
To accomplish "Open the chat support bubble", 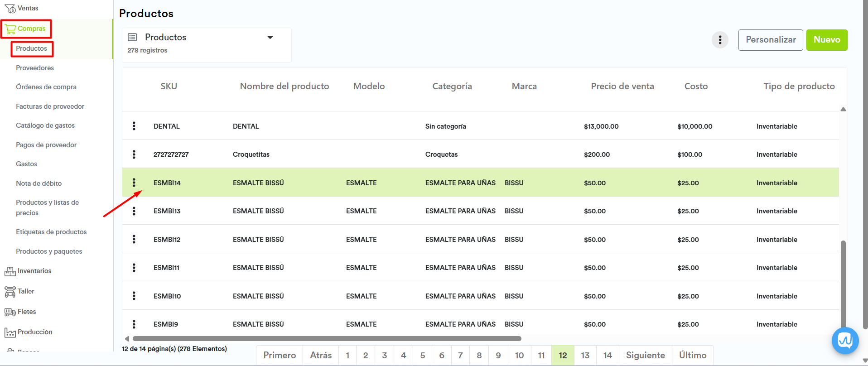I will (x=845, y=340).
